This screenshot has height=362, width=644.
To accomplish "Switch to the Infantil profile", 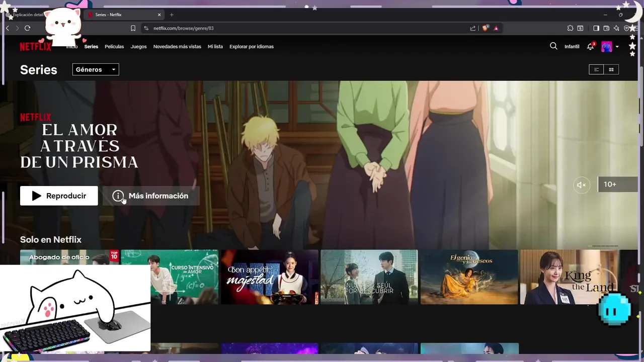I will tap(572, 46).
